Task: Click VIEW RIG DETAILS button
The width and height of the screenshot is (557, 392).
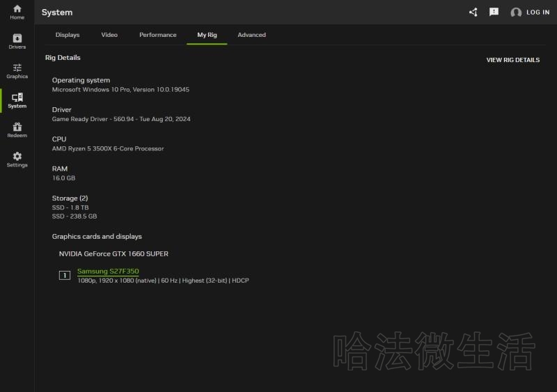Action: (513, 60)
